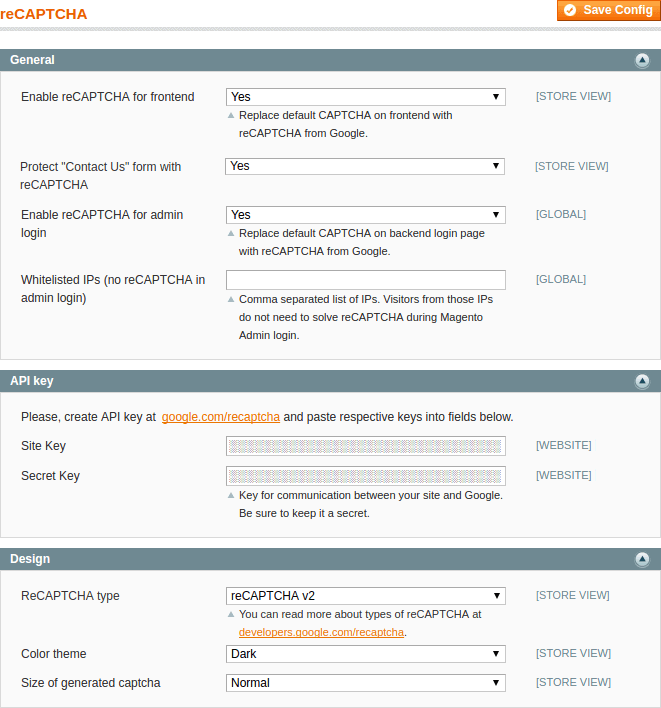
Task: Open Size of generated captcha dropdown
Action: pos(366,683)
